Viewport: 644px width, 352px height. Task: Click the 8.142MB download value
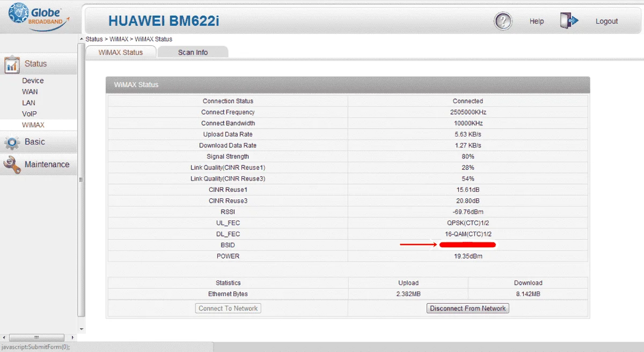coord(528,294)
